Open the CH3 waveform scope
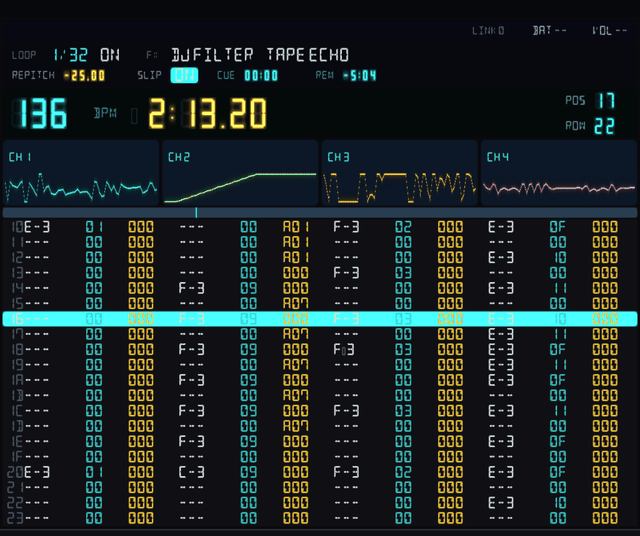The image size is (640, 536). point(399,173)
